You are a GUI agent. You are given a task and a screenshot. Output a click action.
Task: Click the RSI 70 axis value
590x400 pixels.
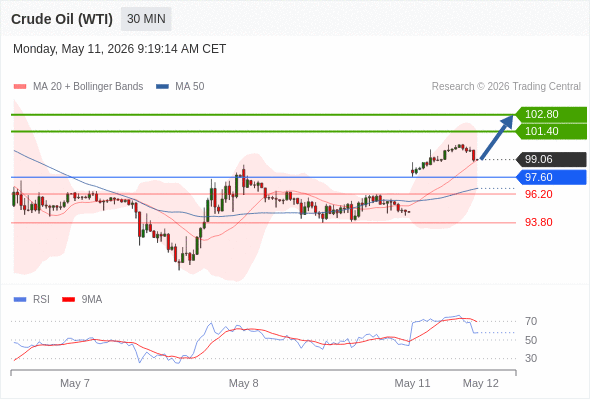[531, 321]
